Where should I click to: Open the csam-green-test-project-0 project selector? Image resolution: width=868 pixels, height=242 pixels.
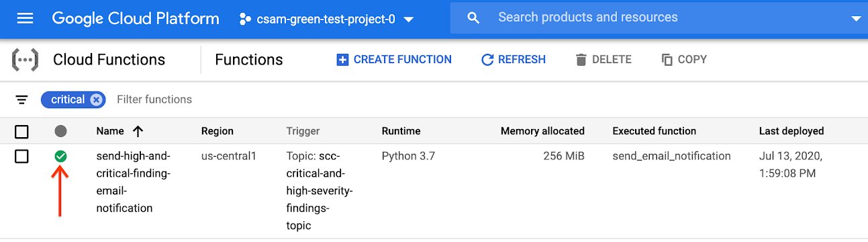[326, 19]
